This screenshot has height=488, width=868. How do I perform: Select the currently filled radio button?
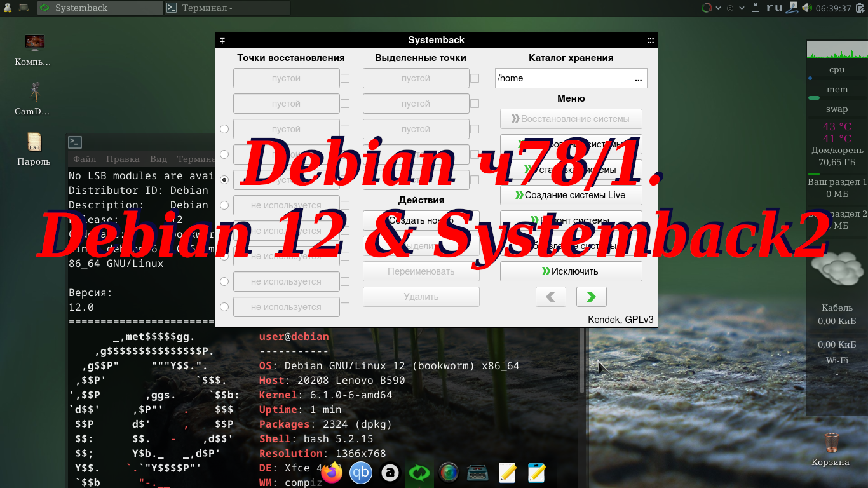click(x=224, y=180)
